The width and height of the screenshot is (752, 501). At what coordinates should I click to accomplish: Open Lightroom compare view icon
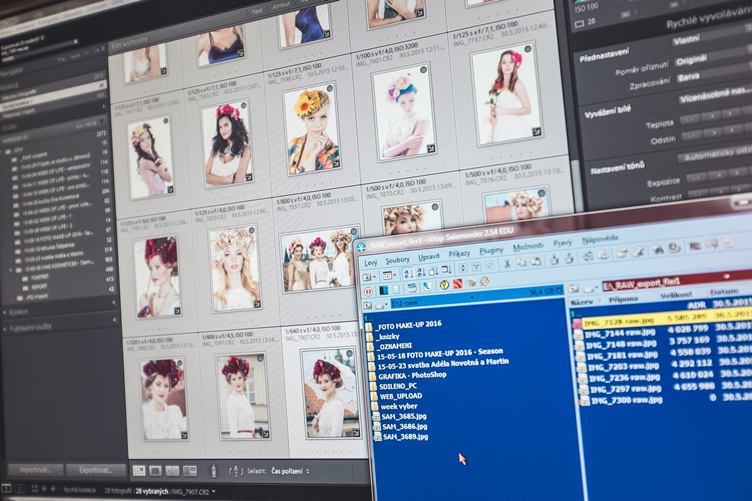(173, 471)
